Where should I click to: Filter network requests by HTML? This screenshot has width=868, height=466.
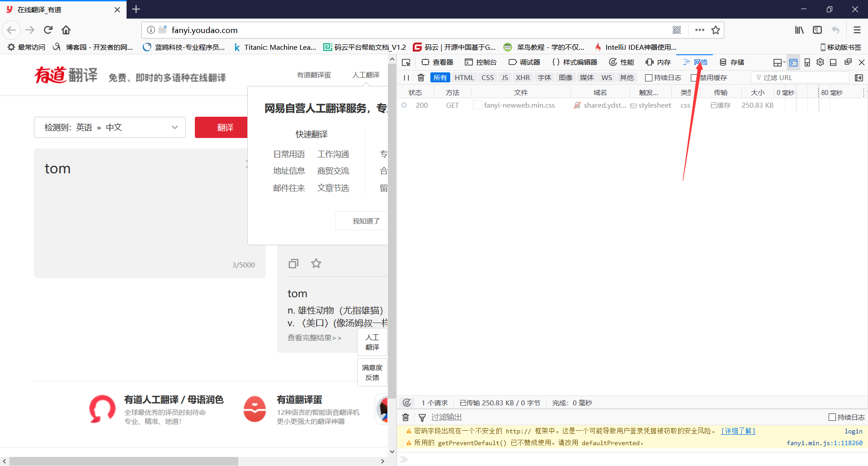pyautogui.click(x=464, y=78)
